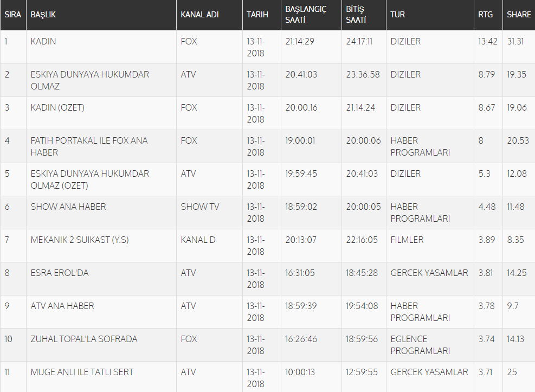Open the ESRA EROL'DA program link
Image resolution: width=535 pixels, height=392 pixels.
(x=60, y=273)
